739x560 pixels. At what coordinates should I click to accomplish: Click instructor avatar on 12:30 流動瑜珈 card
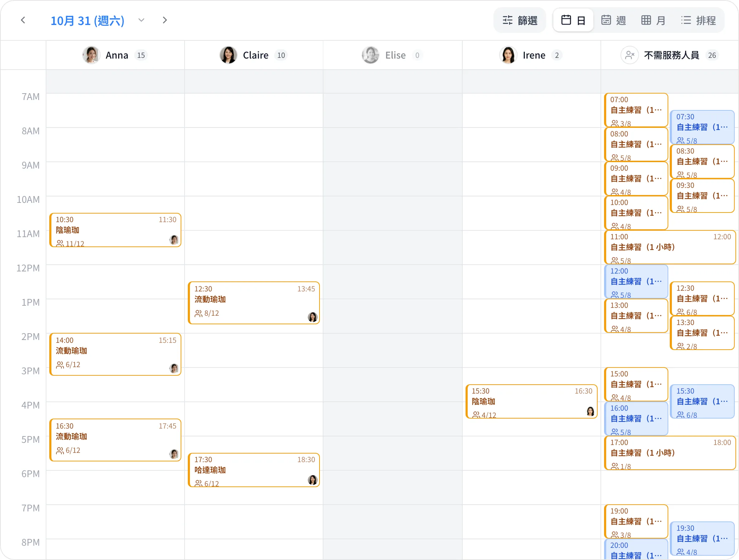[x=312, y=317]
